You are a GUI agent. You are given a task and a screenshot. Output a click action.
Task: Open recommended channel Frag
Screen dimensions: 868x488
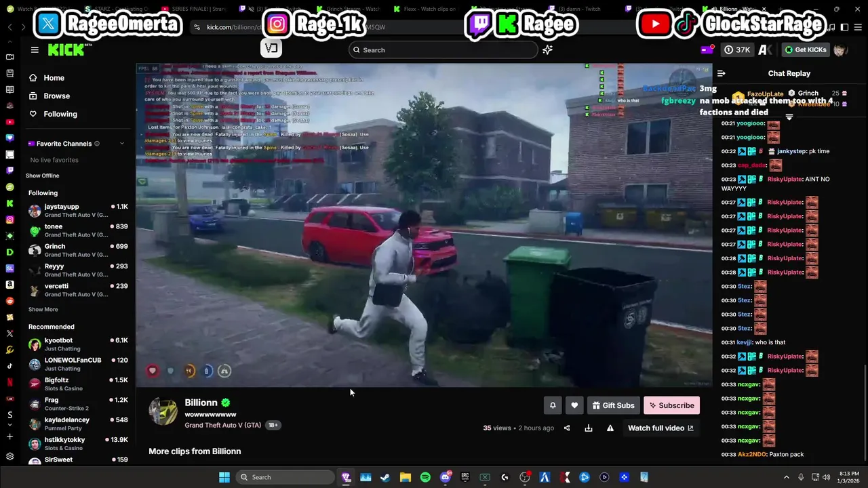click(78, 404)
